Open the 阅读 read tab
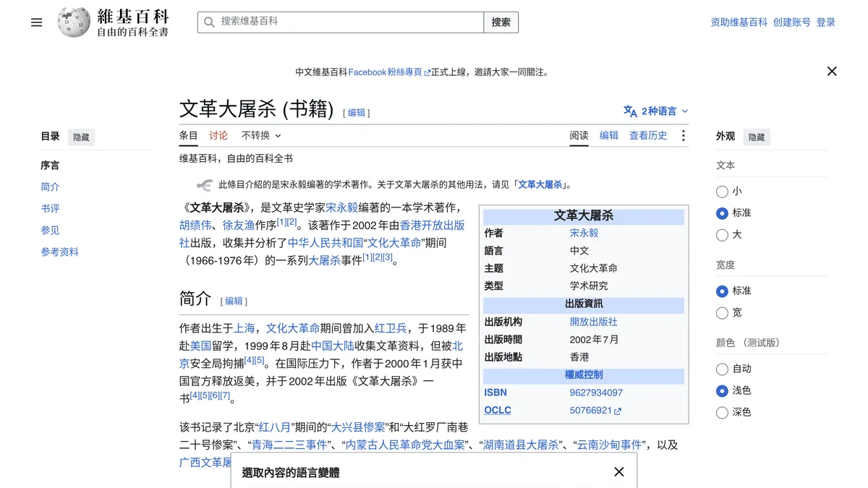 point(579,135)
